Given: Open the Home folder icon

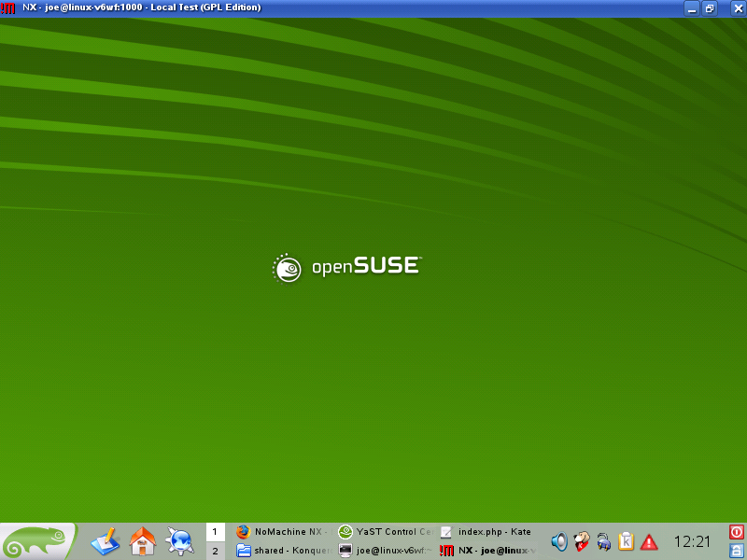Looking at the screenshot, I should click(x=143, y=541).
